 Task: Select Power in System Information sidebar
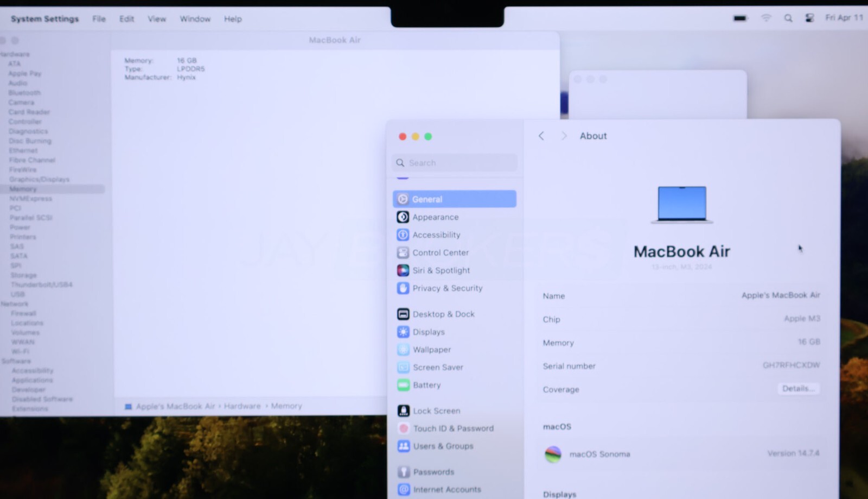point(20,227)
